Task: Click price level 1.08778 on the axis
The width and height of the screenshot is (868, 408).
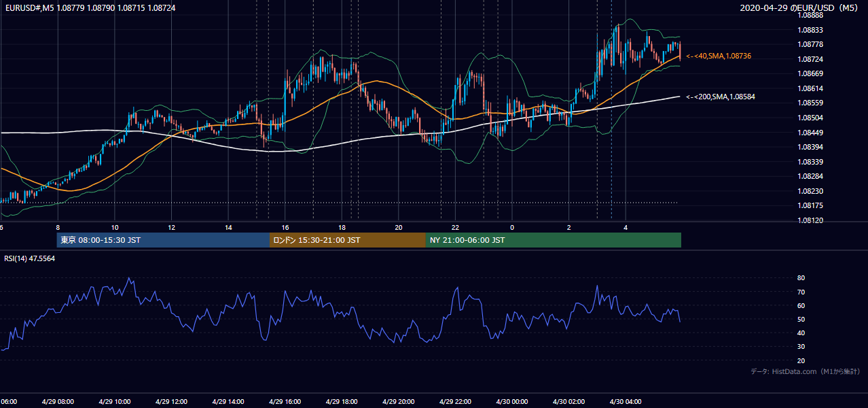Action: click(x=810, y=44)
